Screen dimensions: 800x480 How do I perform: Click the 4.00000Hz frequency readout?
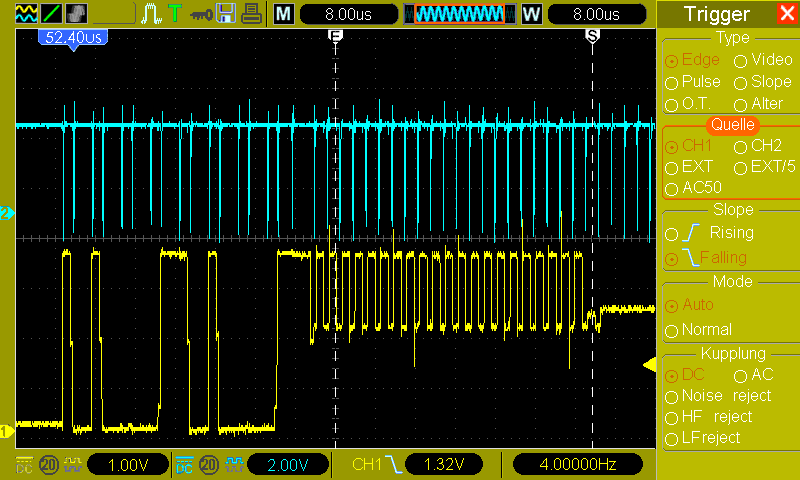pyautogui.click(x=578, y=464)
